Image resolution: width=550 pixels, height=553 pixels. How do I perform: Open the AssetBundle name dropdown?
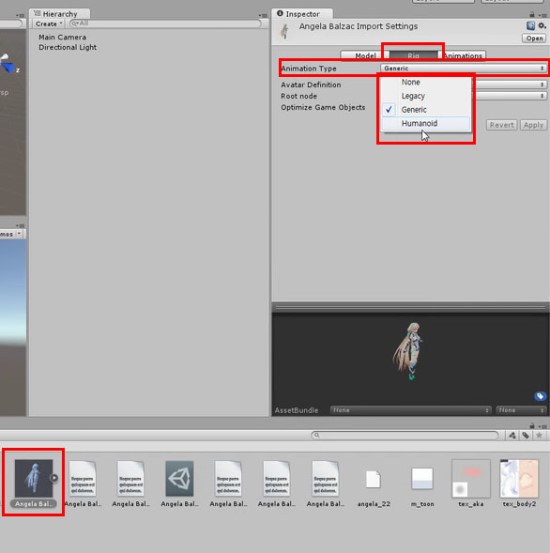(x=411, y=410)
